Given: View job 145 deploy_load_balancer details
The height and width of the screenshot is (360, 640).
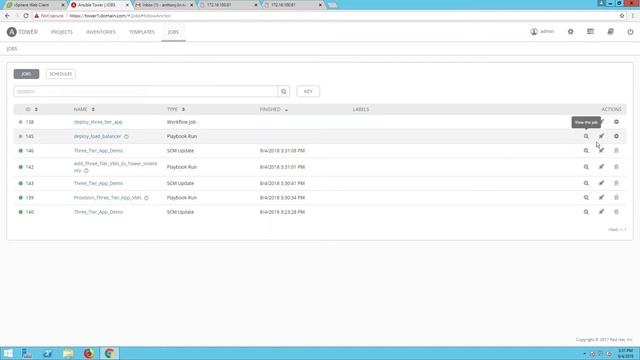Looking at the screenshot, I should 586,136.
